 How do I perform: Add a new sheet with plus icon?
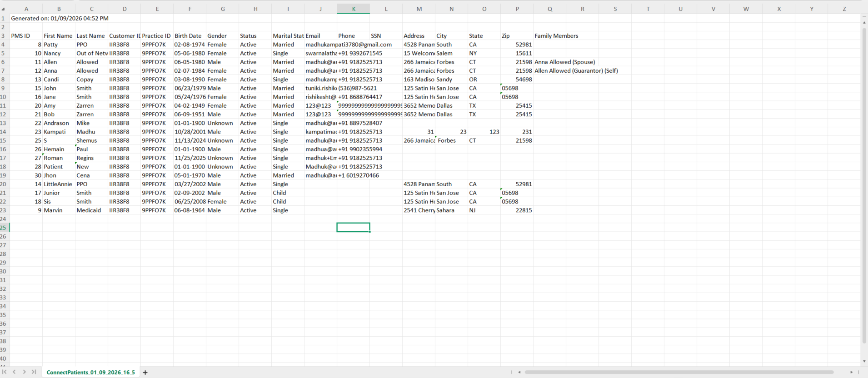[145, 373]
